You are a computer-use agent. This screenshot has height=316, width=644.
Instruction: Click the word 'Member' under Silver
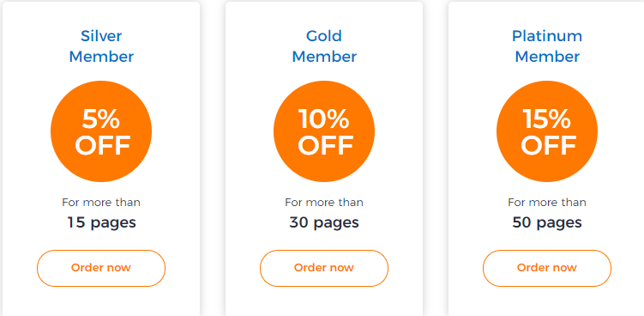101,57
